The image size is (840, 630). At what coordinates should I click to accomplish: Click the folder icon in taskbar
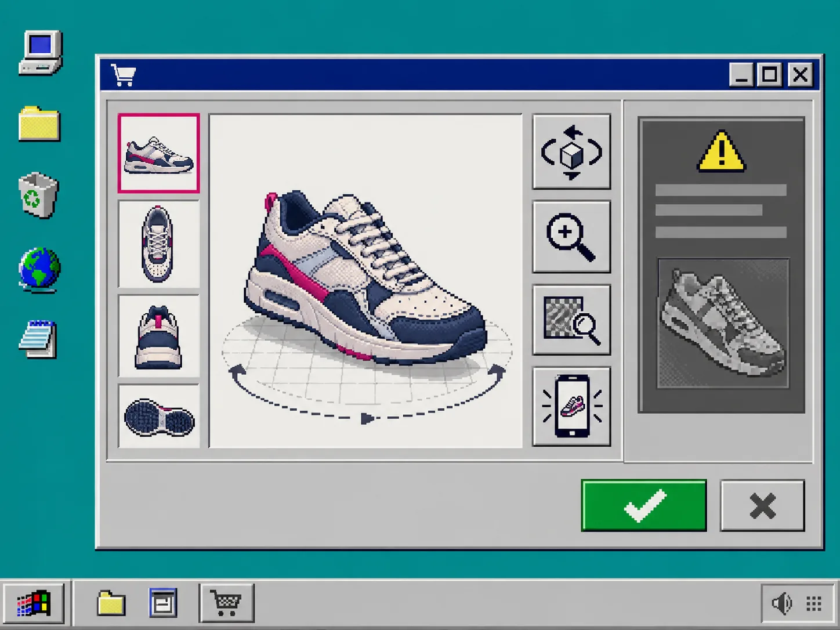(111, 604)
